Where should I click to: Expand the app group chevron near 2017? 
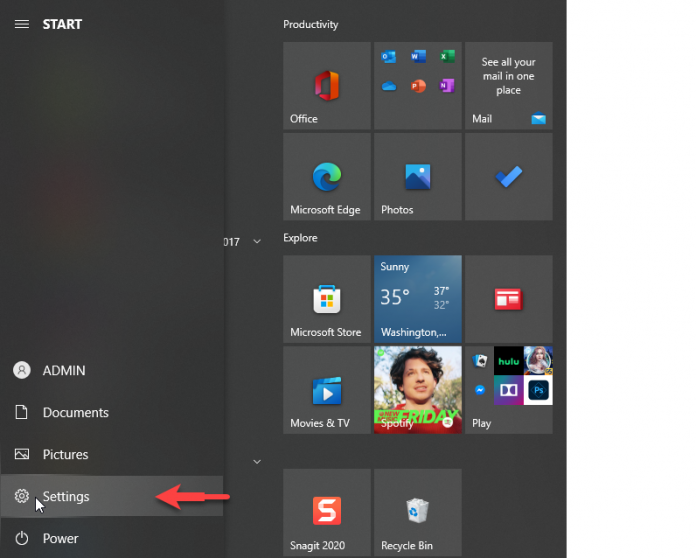coord(257,242)
